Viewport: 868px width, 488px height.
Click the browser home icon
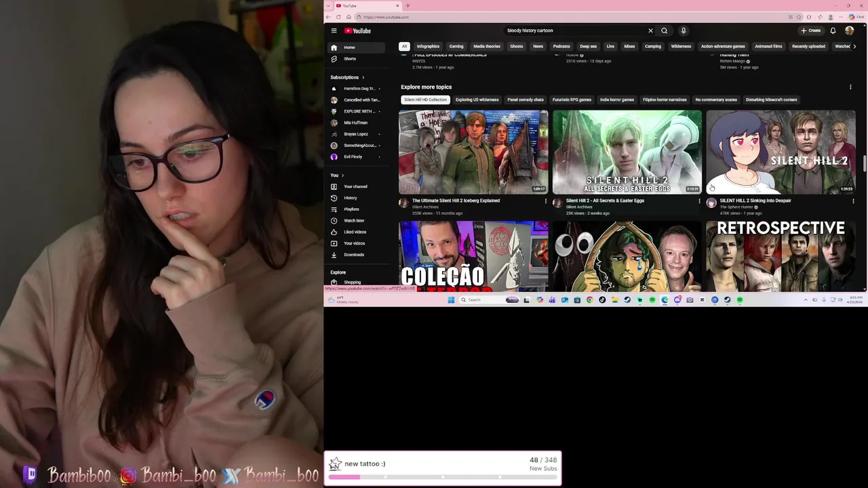click(x=349, y=17)
